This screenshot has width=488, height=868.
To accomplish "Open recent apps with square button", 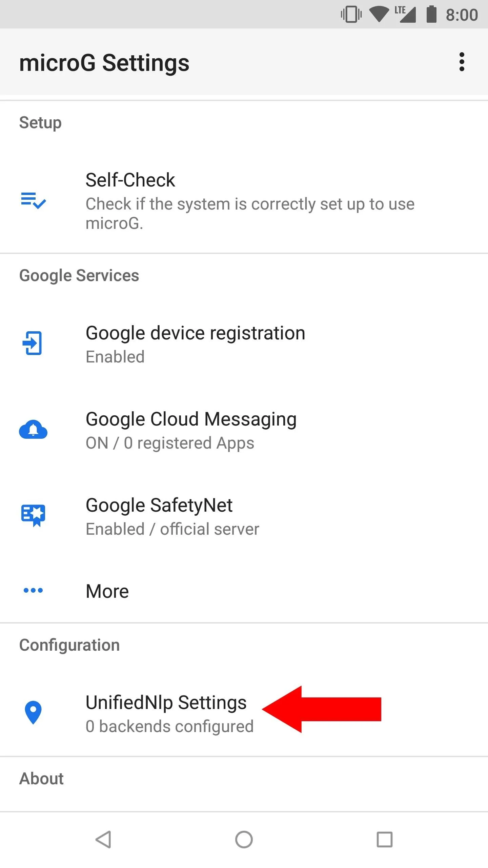I will pyautogui.click(x=384, y=840).
